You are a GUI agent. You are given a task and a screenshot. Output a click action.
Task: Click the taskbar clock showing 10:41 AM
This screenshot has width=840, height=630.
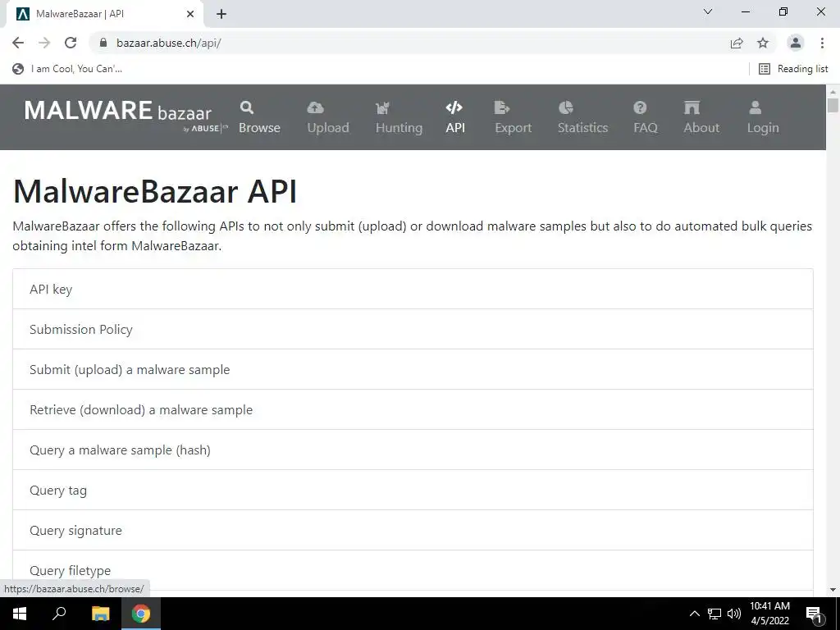pos(769,614)
